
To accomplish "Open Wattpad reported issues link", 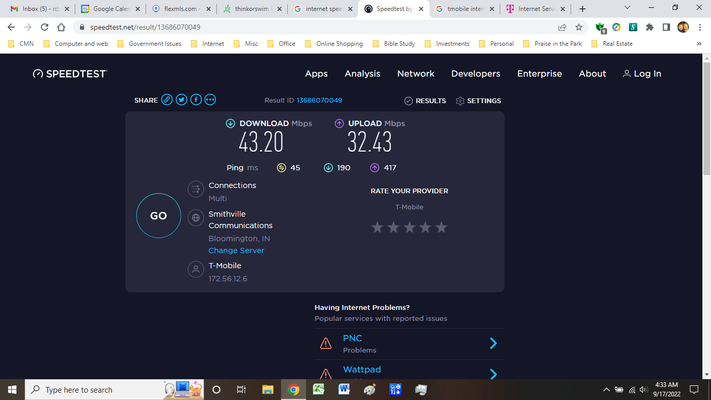I will click(x=362, y=370).
